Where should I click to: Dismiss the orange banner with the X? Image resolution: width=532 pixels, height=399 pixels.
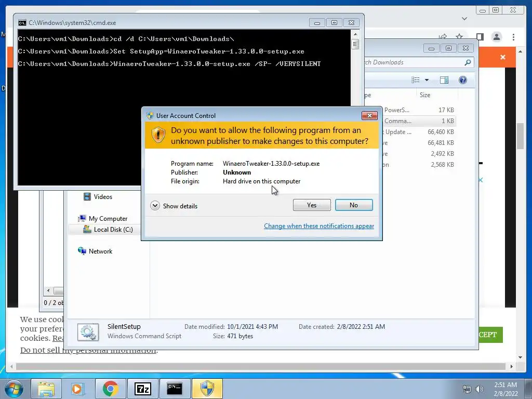(503, 57)
